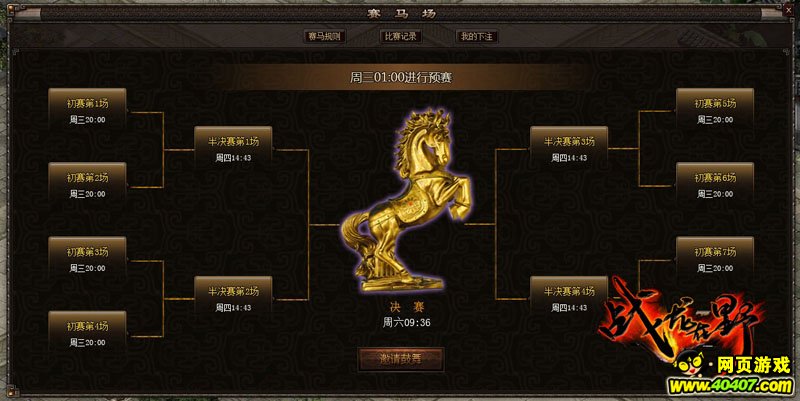The height and width of the screenshot is (401, 800).
Task: Select the 初赛第5场 match box
Action: pyautogui.click(x=715, y=108)
